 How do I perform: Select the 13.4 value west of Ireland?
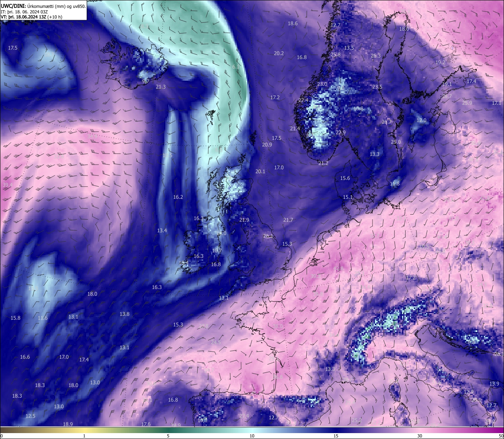click(162, 231)
